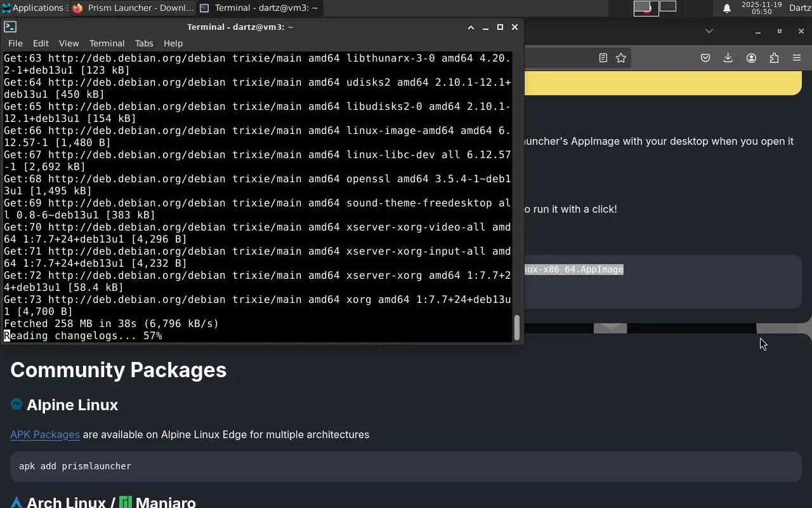The image size is (812, 508).
Task: Open the Help menu in Terminal
Action: (173, 43)
